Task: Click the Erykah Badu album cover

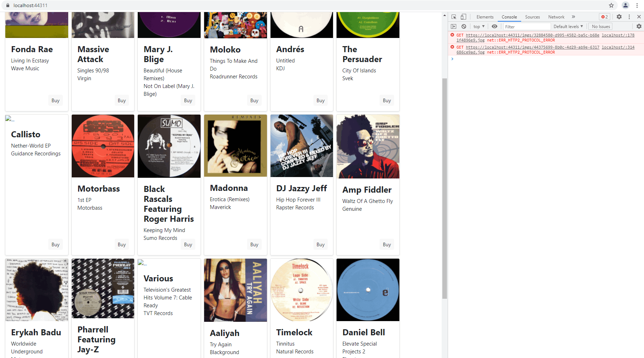Action: click(x=37, y=290)
